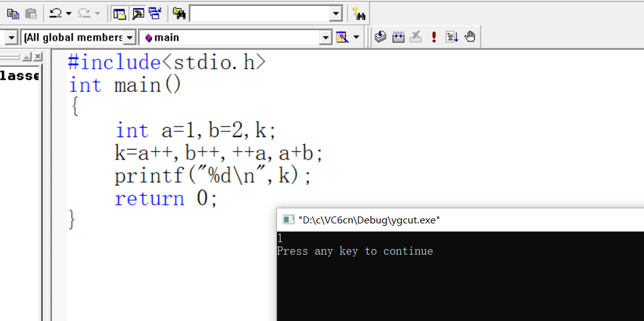Close the workspace panel with X

coord(38,56)
